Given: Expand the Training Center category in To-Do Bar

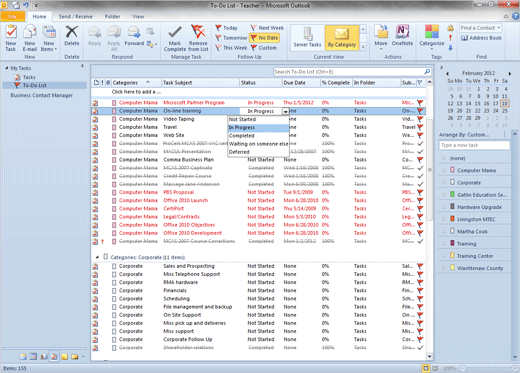Looking at the screenshot, I should tap(444, 256).
